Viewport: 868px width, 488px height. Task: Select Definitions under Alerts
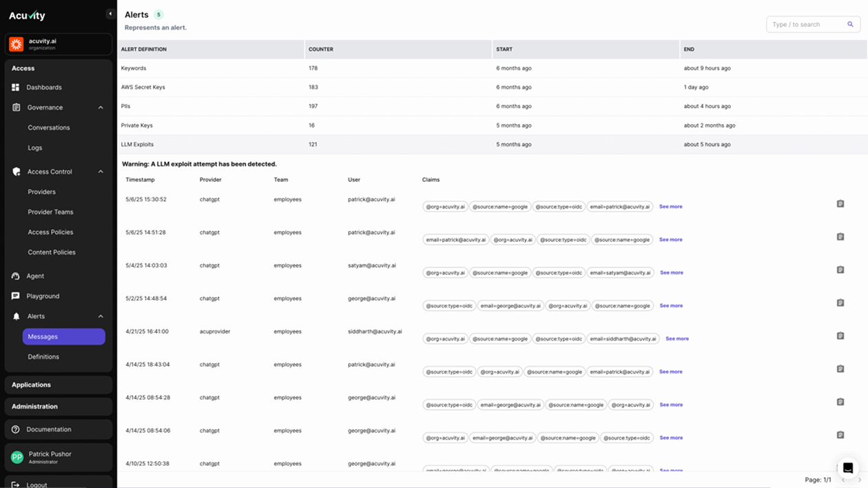[43, 357]
